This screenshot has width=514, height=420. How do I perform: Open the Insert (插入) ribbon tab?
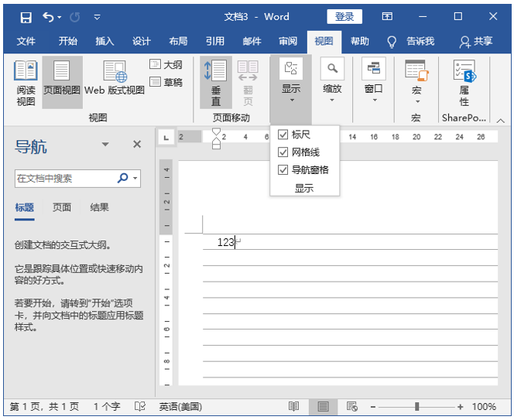coord(105,42)
